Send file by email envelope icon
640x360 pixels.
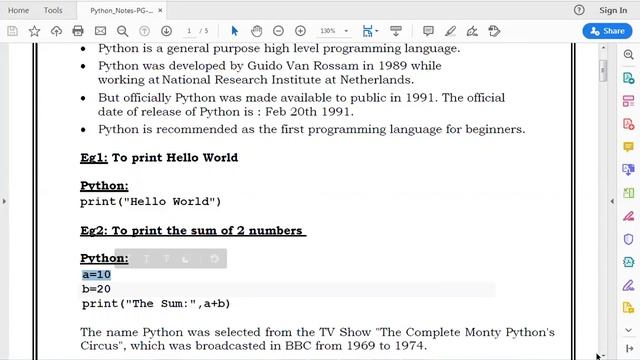pyautogui.click(x=100, y=31)
